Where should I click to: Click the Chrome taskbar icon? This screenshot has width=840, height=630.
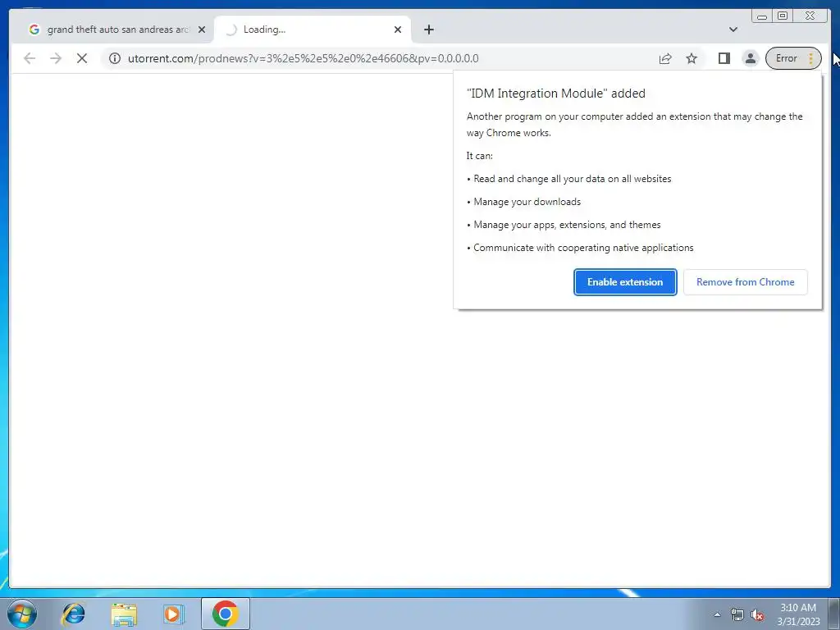tap(226, 614)
